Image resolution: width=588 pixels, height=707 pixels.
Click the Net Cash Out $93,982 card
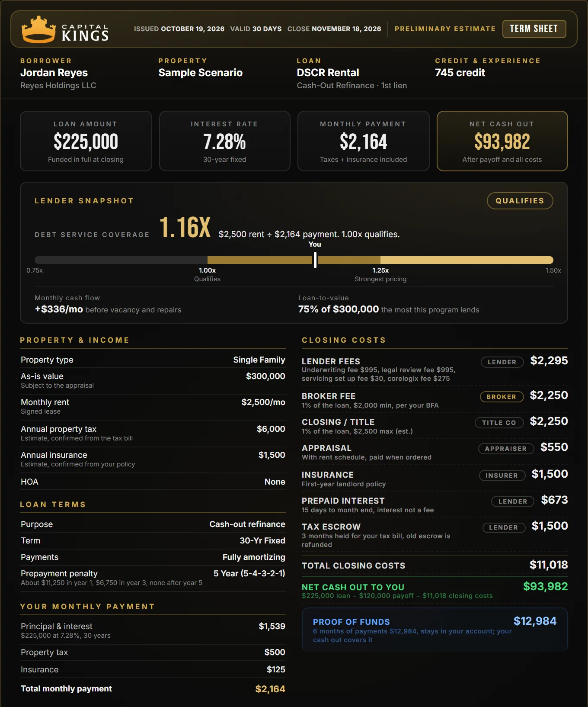pos(502,141)
